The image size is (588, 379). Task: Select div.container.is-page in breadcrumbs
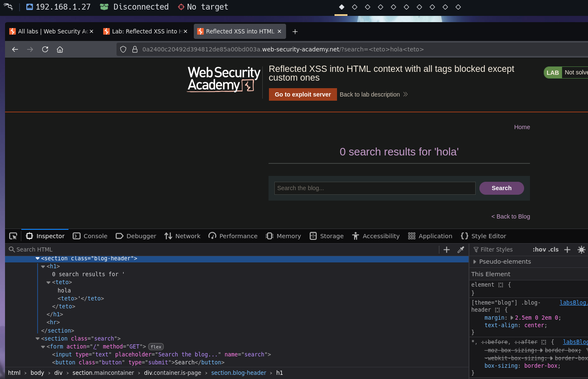[172, 373]
